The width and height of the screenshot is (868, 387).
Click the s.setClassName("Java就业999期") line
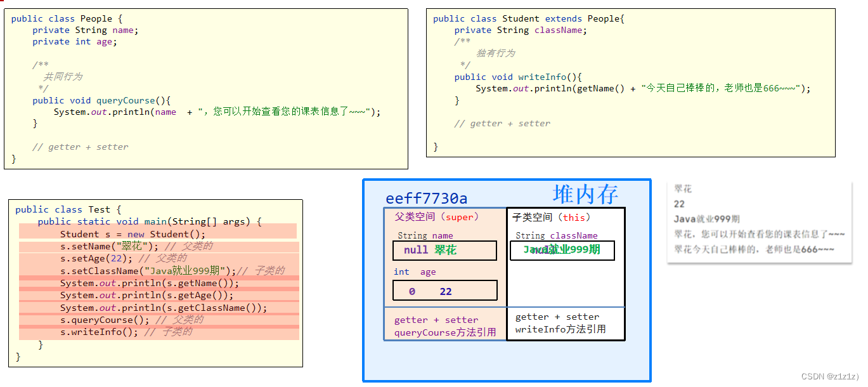tap(172, 271)
